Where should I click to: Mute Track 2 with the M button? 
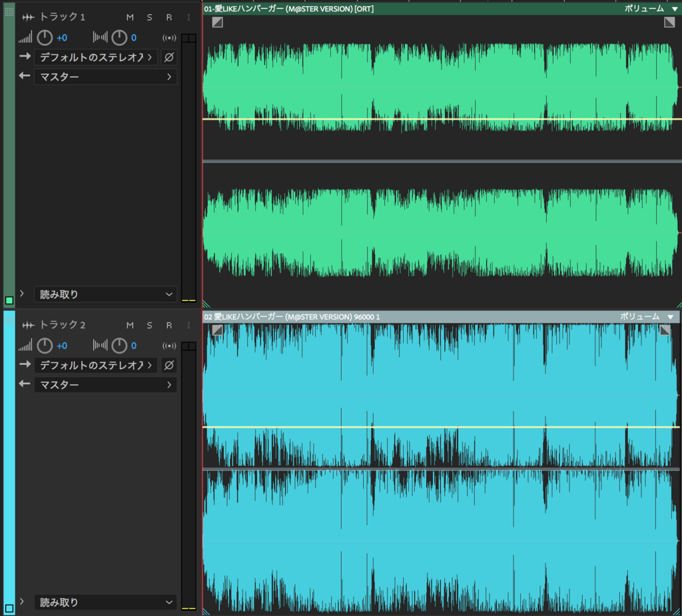[130, 326]
